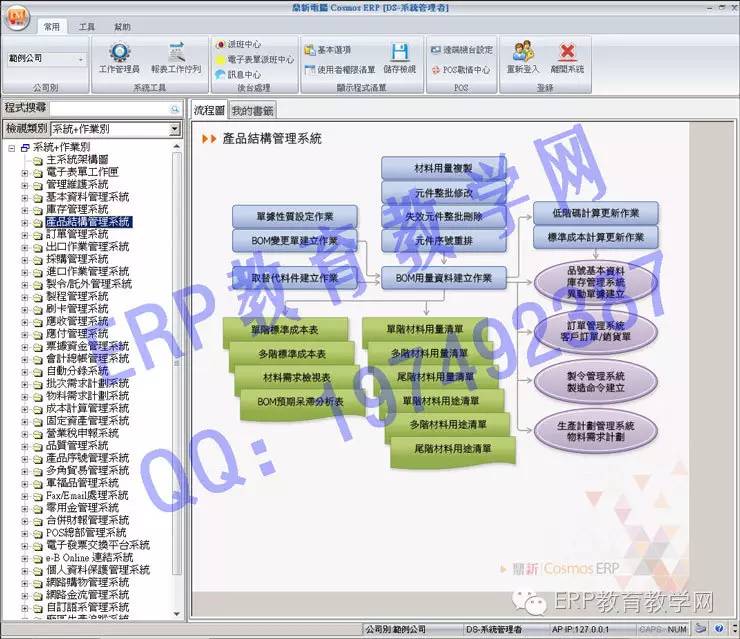Switch to the 工具 ribbon tab

click(87, 27)
